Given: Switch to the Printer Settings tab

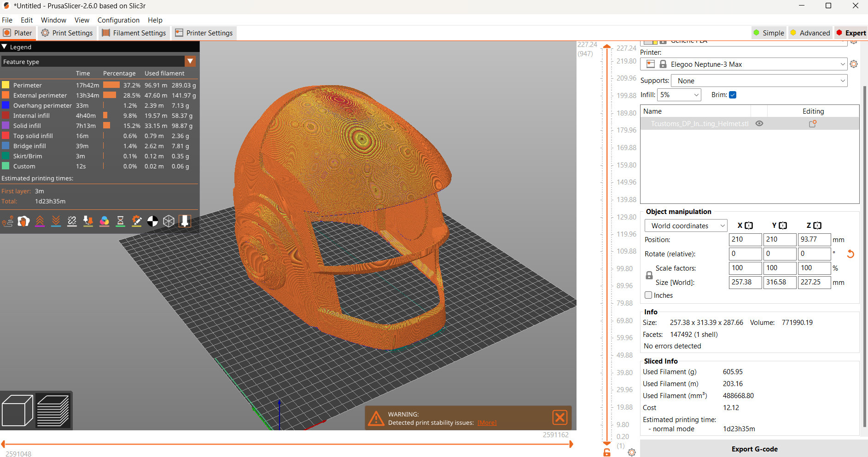Looking at the screenshot, I should (x=204, y=33).
